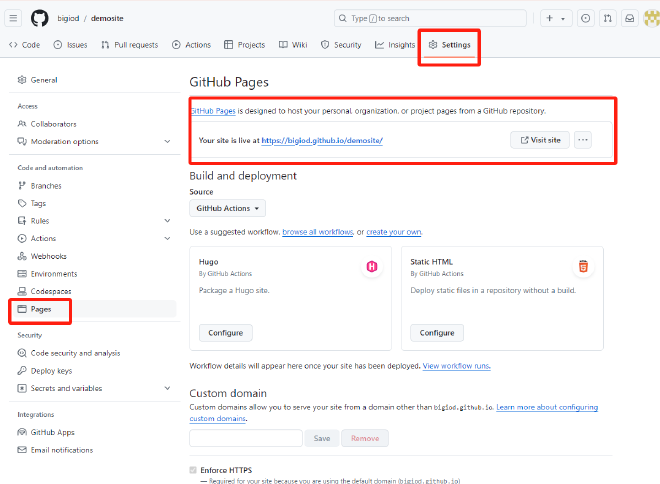The image size is (660, 484).
Task: Open Deploy keys settings
Action: (45, 370)
